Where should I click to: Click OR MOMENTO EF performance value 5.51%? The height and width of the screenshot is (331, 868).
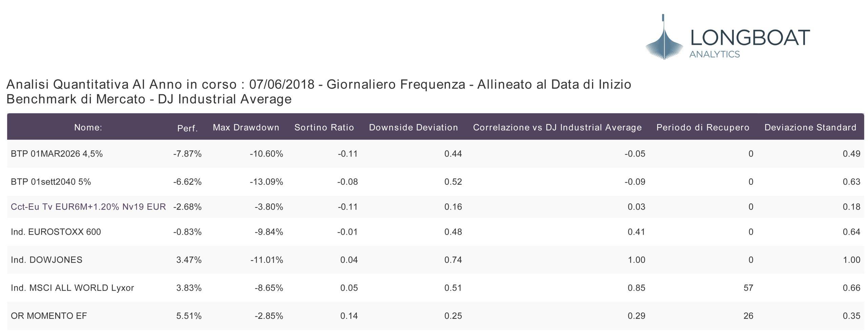point(189,316)
